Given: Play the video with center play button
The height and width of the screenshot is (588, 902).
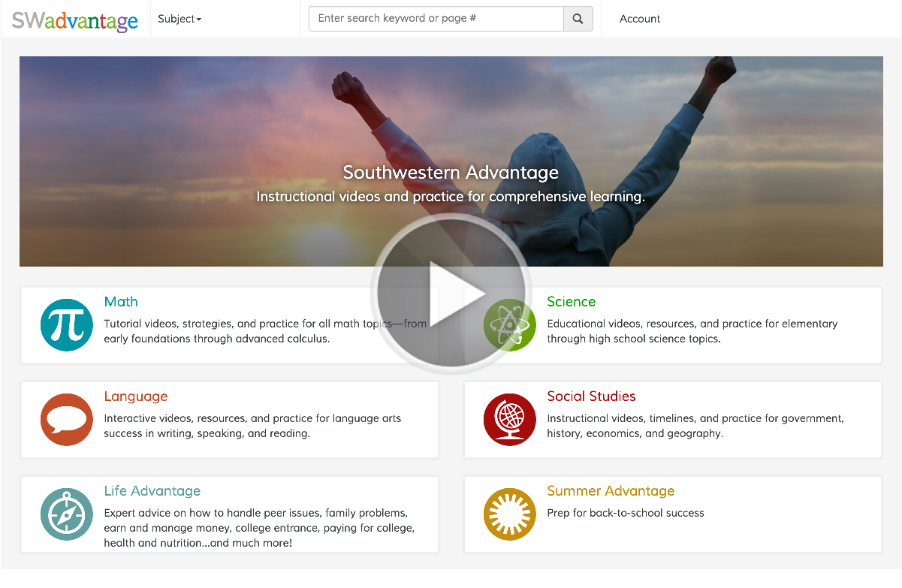Looking at the screenshot, I should (451, 294).
